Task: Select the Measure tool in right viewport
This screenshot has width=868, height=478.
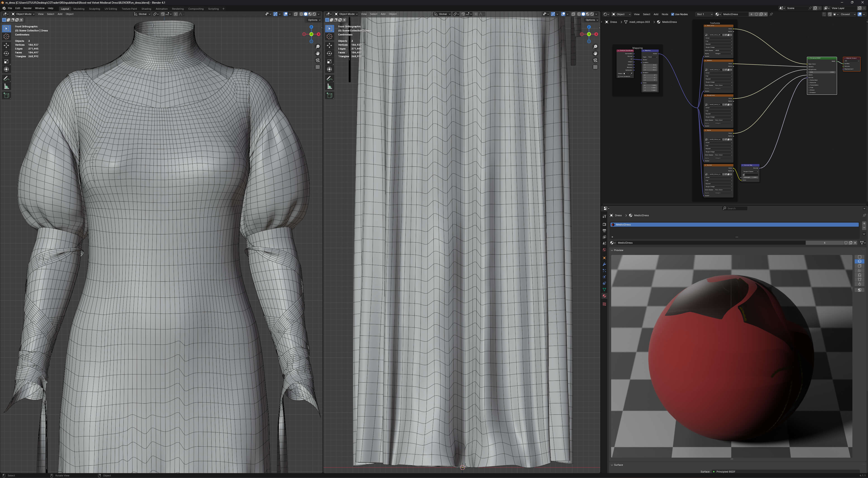Action: (x=330, y=87)
